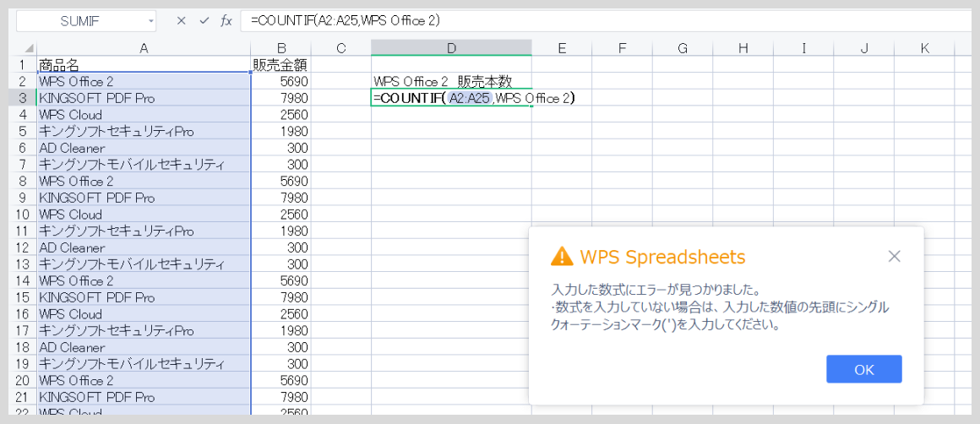Select column I header
Screen dimensions: 980x424
(x=803, y=48)
